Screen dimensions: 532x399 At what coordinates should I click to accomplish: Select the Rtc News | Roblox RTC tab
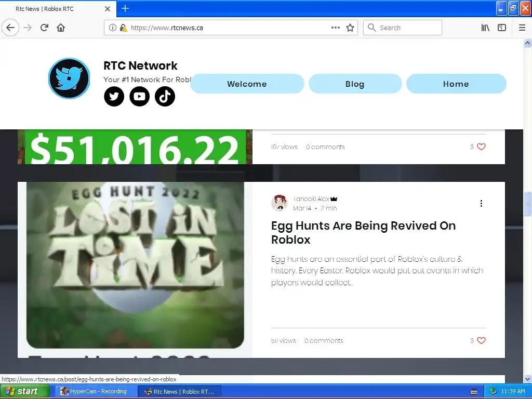[x=58, y=9]
